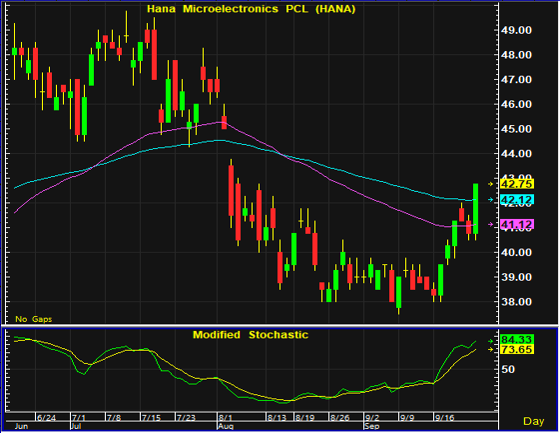Viewport: 560px width, 433px height.
Task: Click the yellow arrow beside 42.75
Action: coord(491,184)
